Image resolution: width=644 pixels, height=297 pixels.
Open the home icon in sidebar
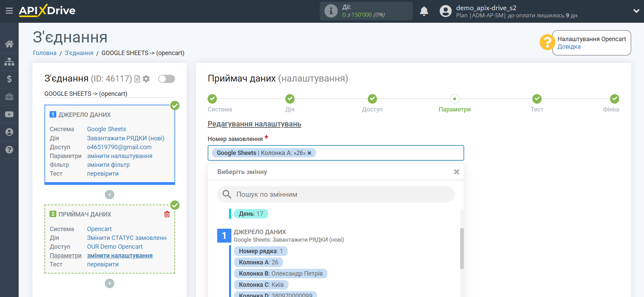[x=9, y=44]
